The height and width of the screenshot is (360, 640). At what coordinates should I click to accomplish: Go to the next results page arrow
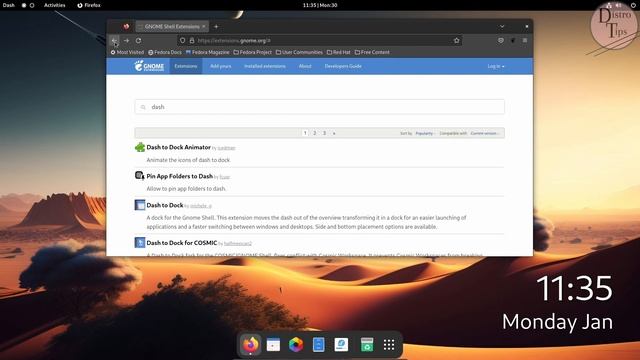click(334, 133)
